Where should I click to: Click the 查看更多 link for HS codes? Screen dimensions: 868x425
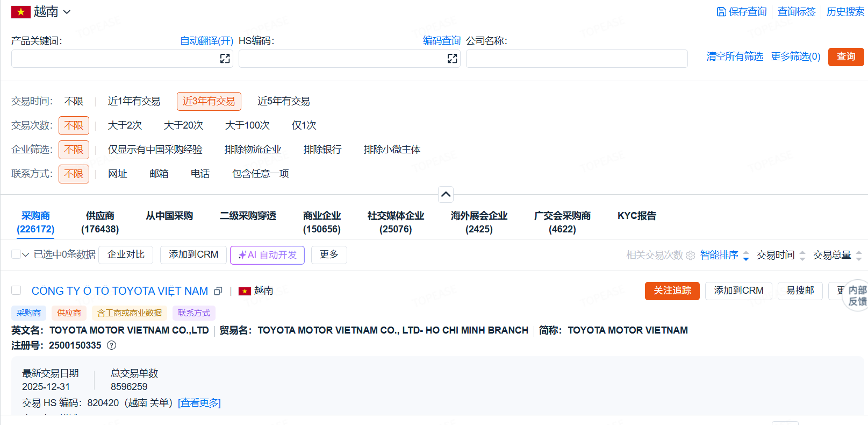point(199,403)
